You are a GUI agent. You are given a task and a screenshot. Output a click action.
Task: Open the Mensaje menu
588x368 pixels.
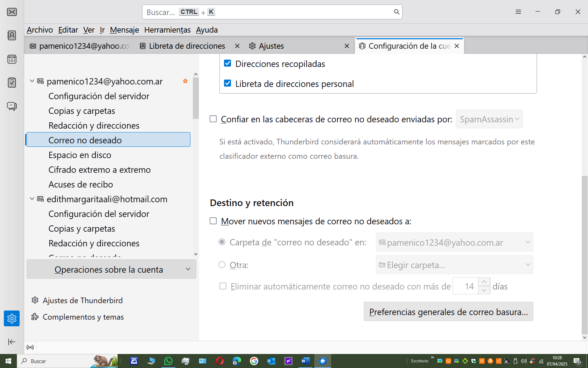click(x=124, y=30)
